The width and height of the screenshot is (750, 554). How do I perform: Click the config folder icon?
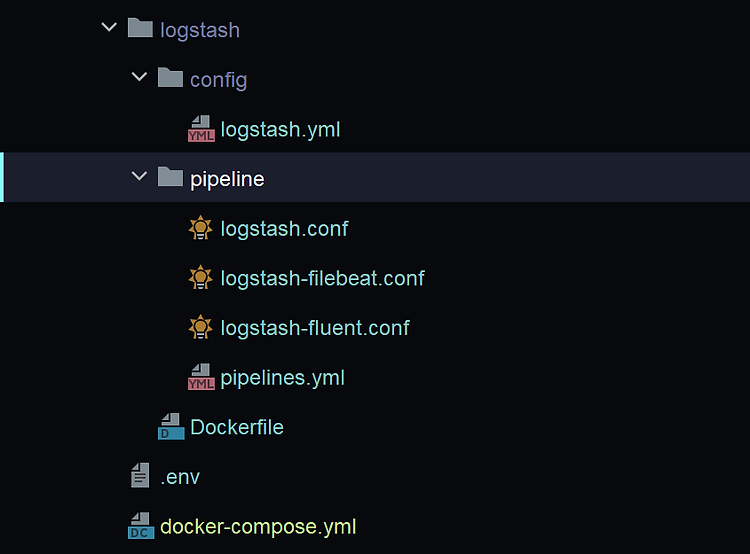(x=170, y=78)
